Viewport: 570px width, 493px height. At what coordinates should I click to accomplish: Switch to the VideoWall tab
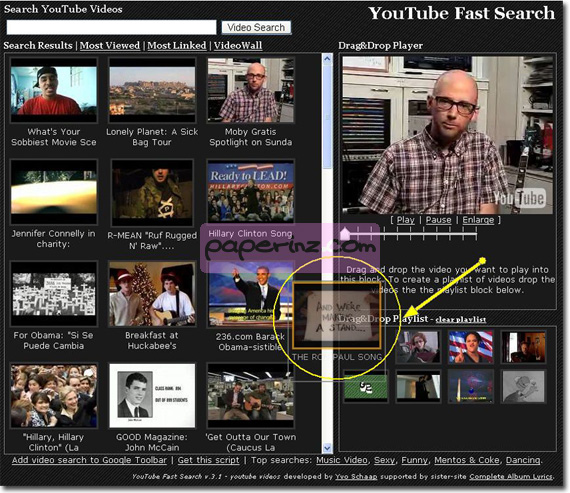coord(238,45)
